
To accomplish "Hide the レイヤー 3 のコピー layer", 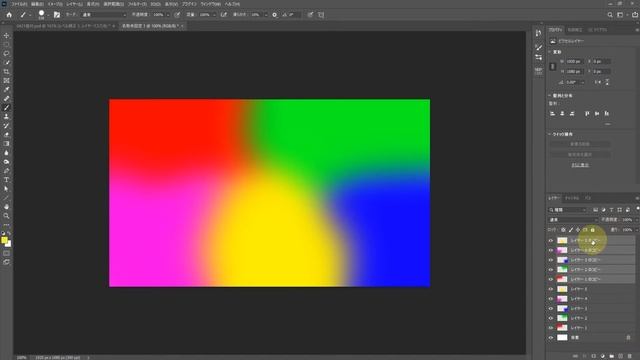I will click(x=551, y=260).
